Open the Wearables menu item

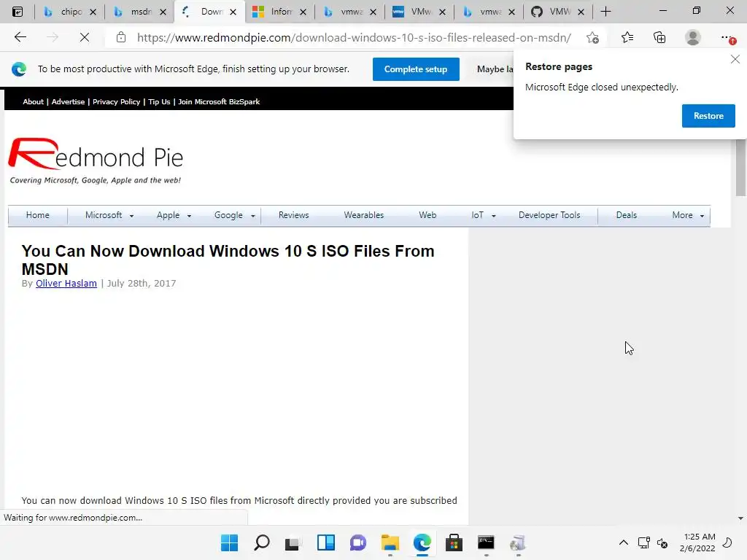(363, 215)
